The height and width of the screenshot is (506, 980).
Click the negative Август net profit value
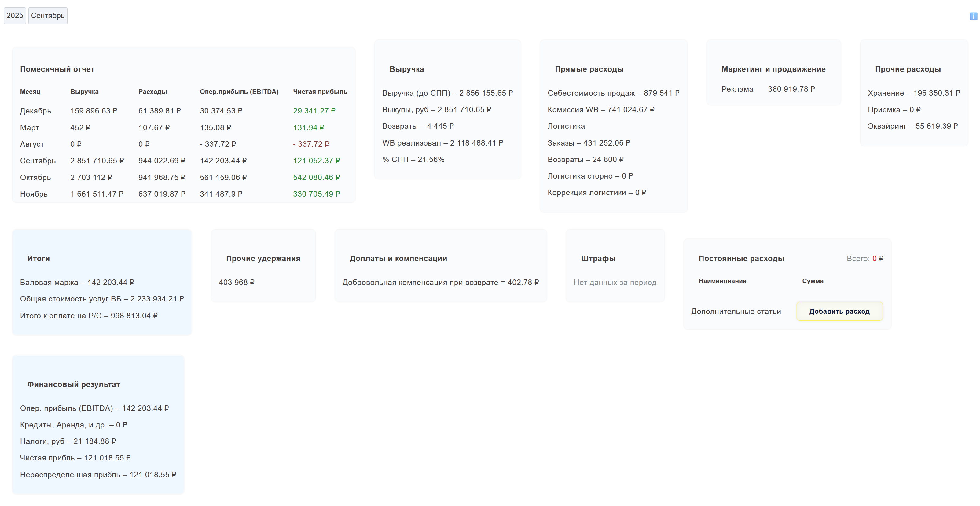(x=311, y=144)
